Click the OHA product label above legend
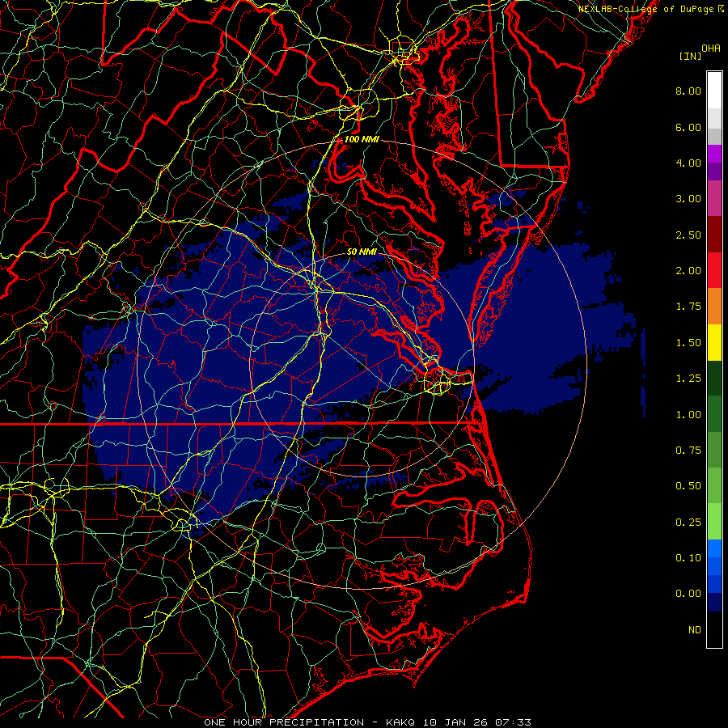728x728 pixels. 711,49
